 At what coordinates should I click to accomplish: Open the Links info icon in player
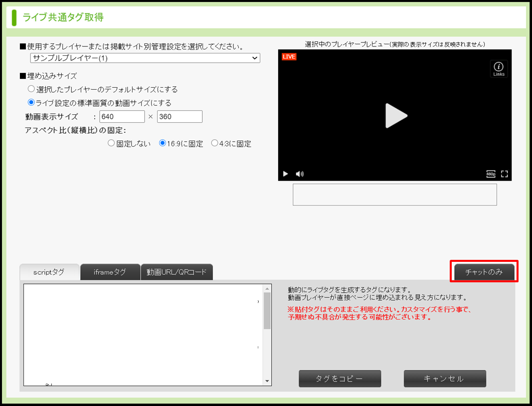click(x=499, y=69)
